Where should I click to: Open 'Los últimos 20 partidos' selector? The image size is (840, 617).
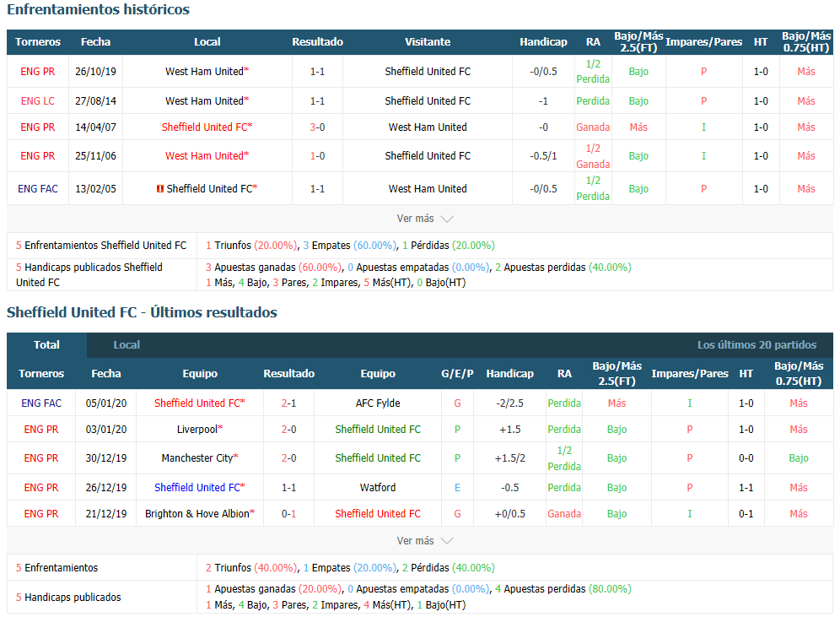click(x=757, y=344)
